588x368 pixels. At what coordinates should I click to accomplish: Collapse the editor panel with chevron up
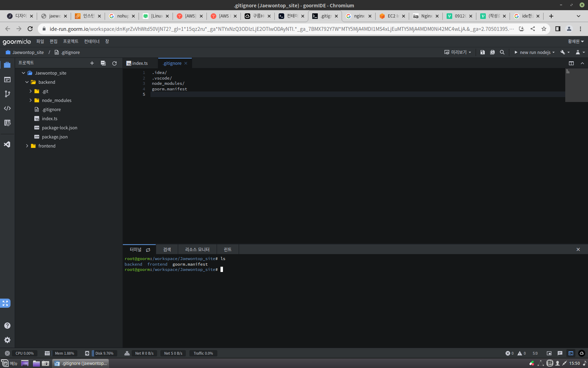pyautogui.click(x=582, y=63)
